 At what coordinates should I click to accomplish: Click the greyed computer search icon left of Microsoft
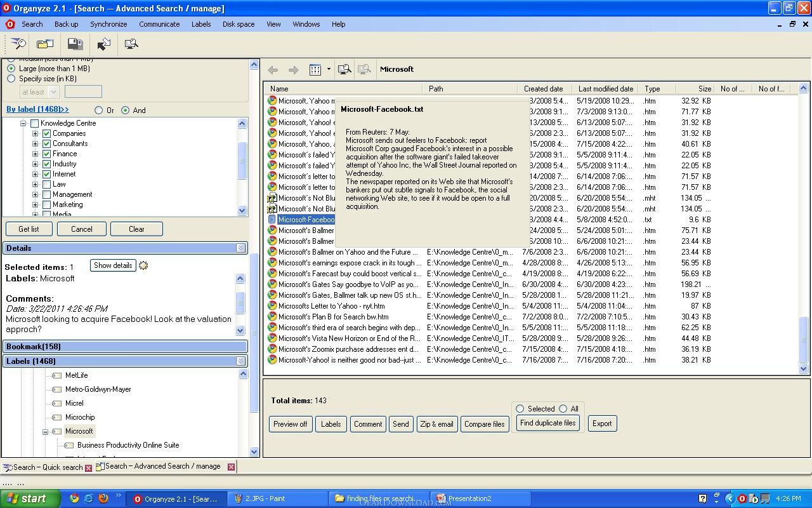click(364, 69)
